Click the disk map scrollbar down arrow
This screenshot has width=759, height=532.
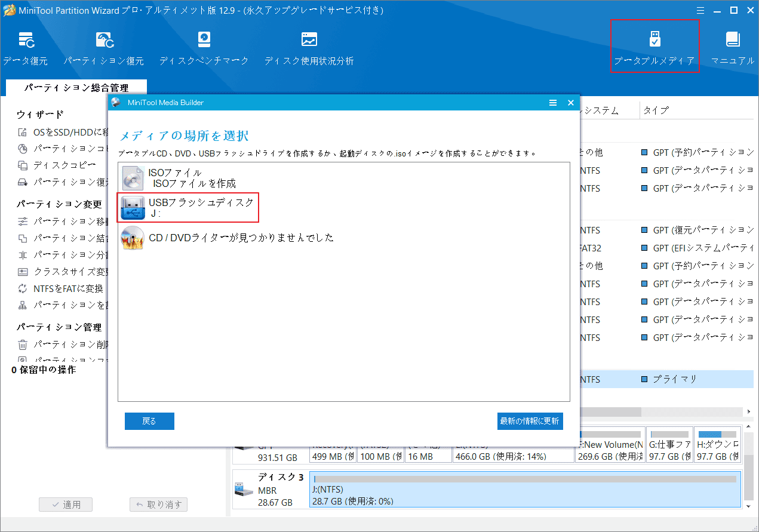(x=749, y=506)
